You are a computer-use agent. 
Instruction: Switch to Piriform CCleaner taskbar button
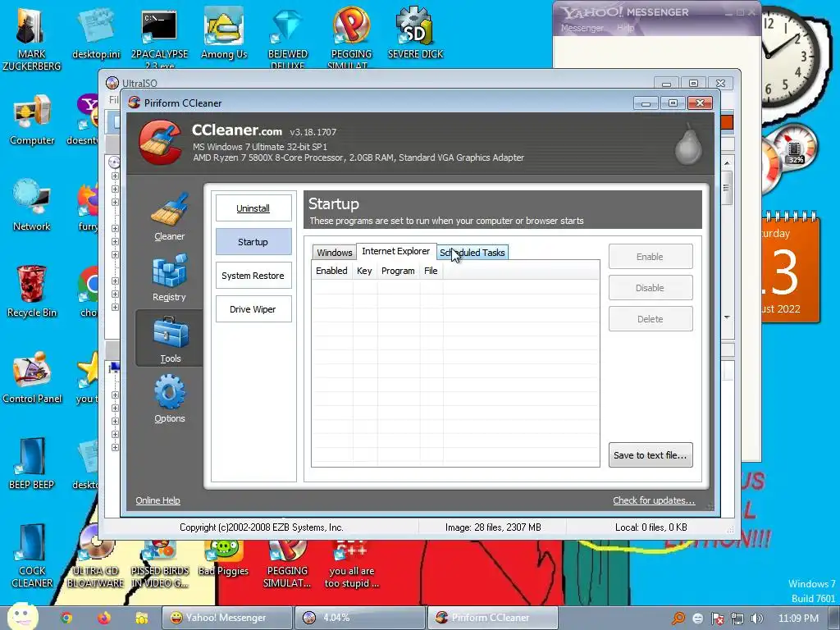[x=493, y=618]
